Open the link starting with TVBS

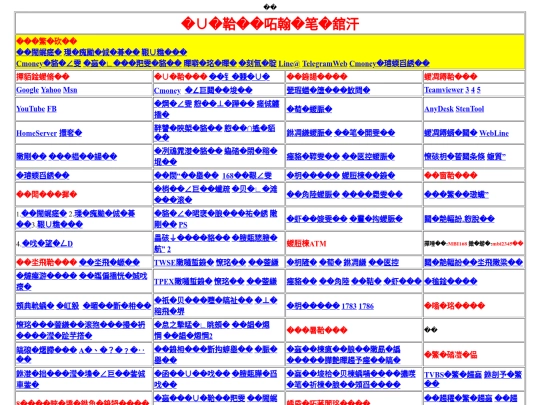click(453, 375)
